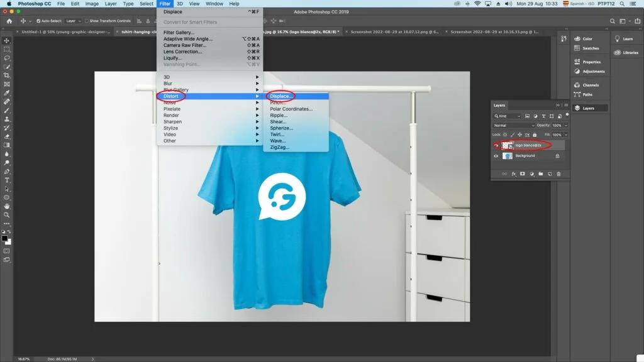This screenshot has height=362, width=644.
Task: Create a new layer icon
Action: click(550, 174)
